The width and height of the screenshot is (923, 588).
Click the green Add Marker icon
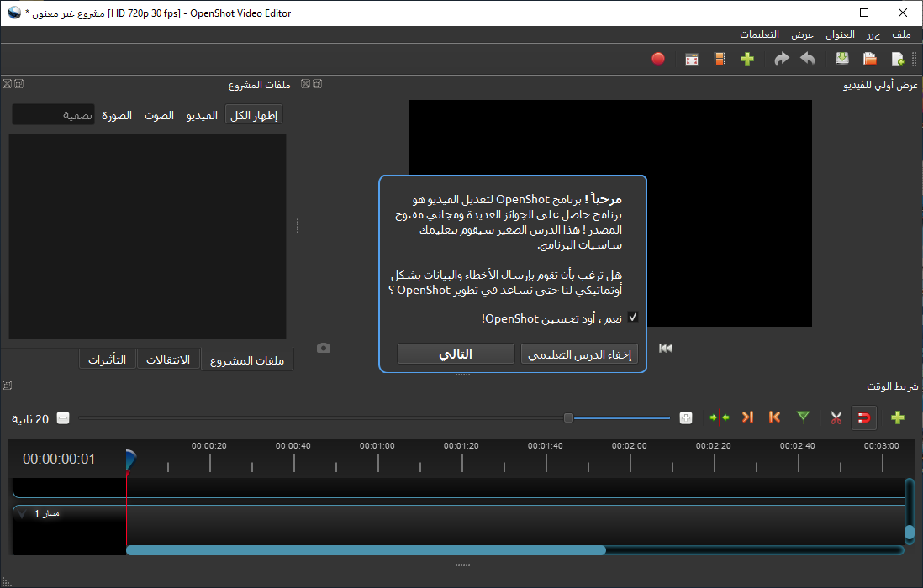click(803, 417)
